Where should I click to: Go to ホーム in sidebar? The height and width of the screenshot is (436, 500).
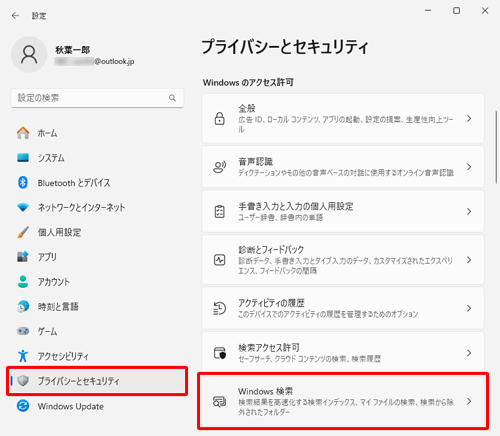(x=97, y=133)
